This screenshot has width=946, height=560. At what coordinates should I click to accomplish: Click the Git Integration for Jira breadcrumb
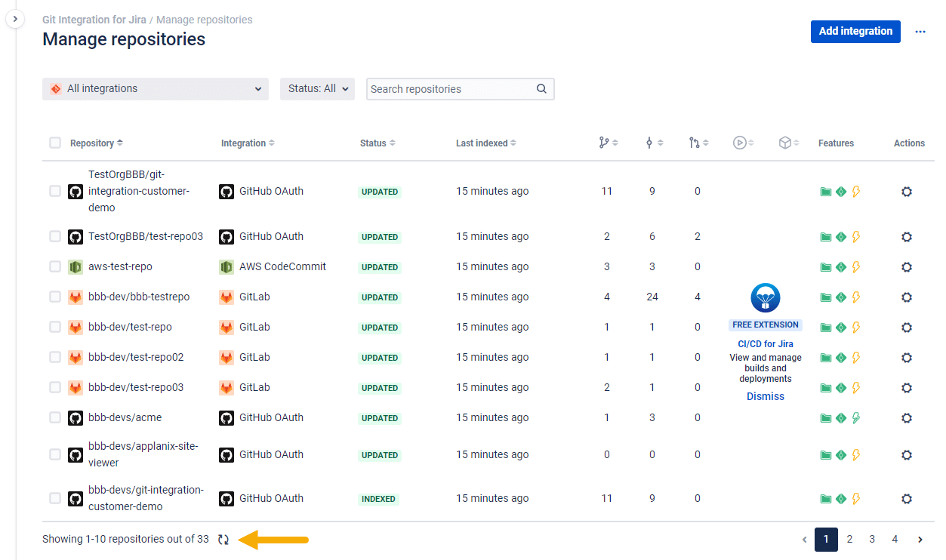[x=94, y=20]
